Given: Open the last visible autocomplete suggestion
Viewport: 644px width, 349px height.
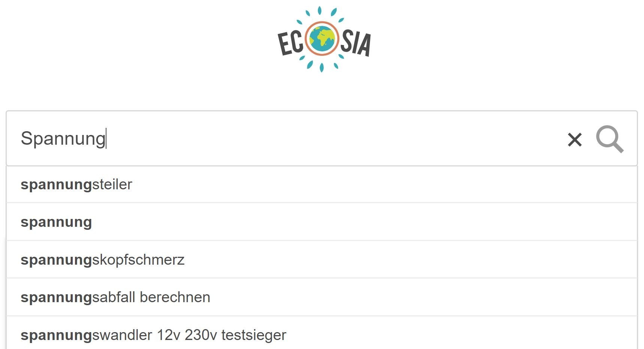Looking at the screenshot, I should pos(153,335).
